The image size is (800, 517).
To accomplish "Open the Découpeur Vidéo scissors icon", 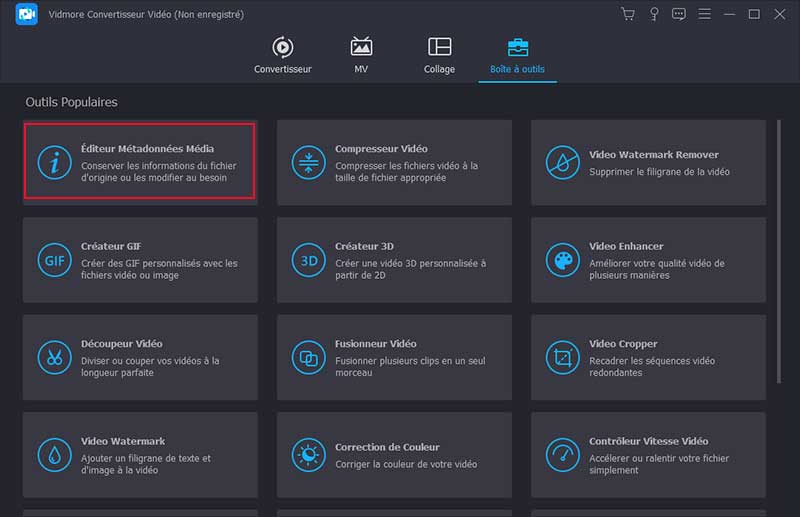I will [x=53, y=358].
